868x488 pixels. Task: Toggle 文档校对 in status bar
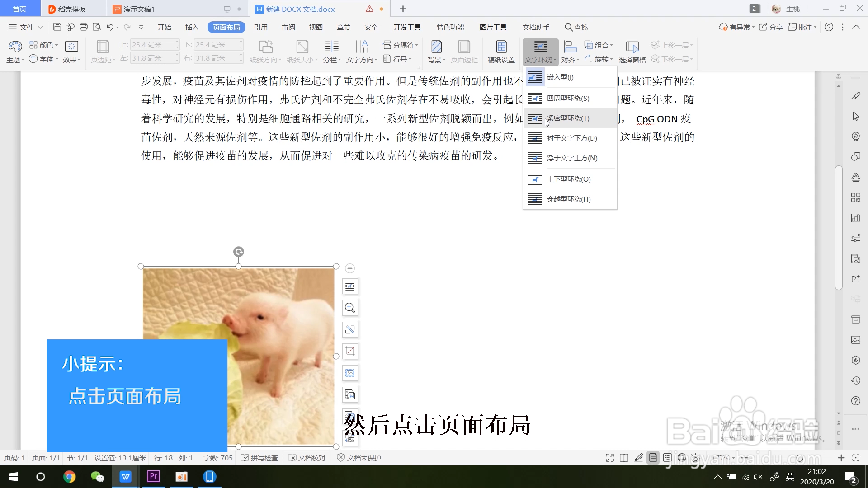307,458
